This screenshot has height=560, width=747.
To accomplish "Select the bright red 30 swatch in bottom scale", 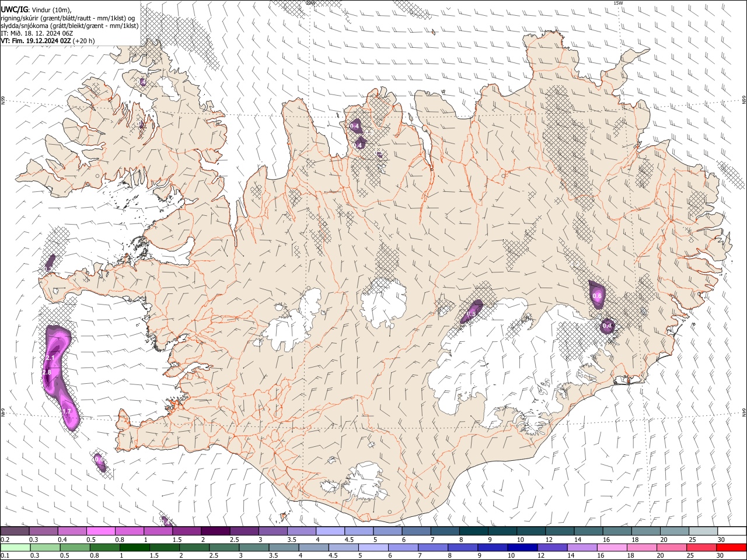I will pyautogui.click(x=731, y=547).
